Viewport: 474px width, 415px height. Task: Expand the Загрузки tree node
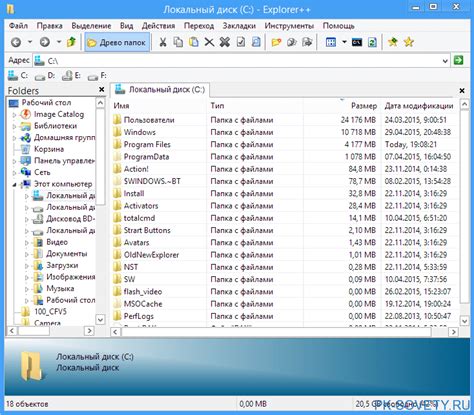coord(27,266)
